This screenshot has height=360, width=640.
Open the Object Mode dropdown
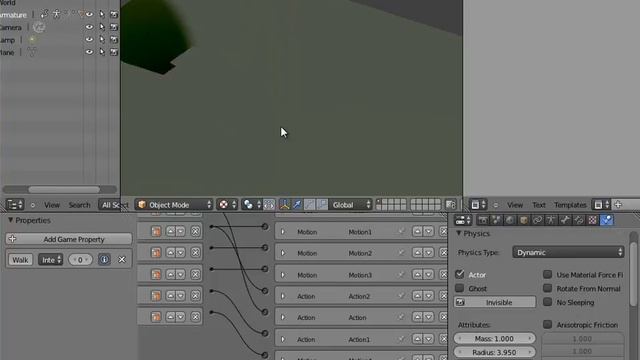pos(174,204)
